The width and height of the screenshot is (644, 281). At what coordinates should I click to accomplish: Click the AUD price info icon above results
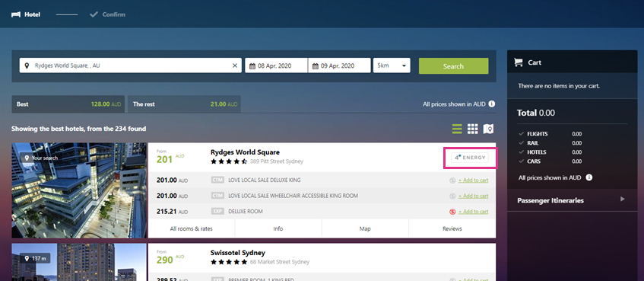click(492, 104)
